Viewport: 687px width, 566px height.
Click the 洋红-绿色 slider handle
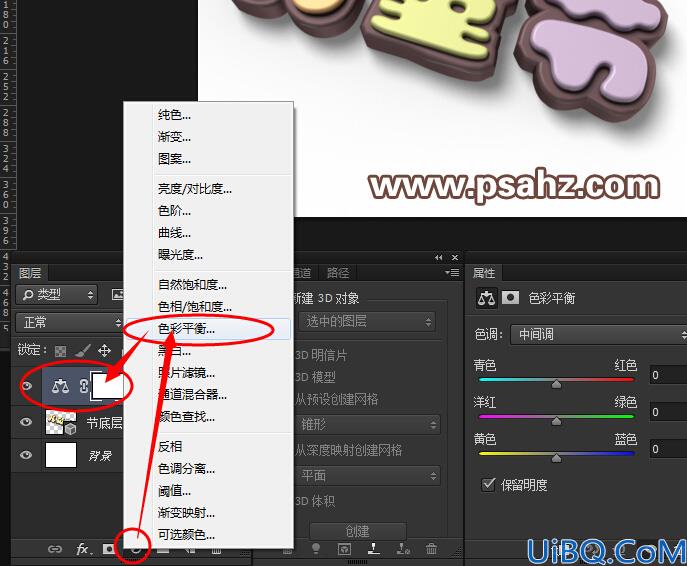[x=556, y=421]
